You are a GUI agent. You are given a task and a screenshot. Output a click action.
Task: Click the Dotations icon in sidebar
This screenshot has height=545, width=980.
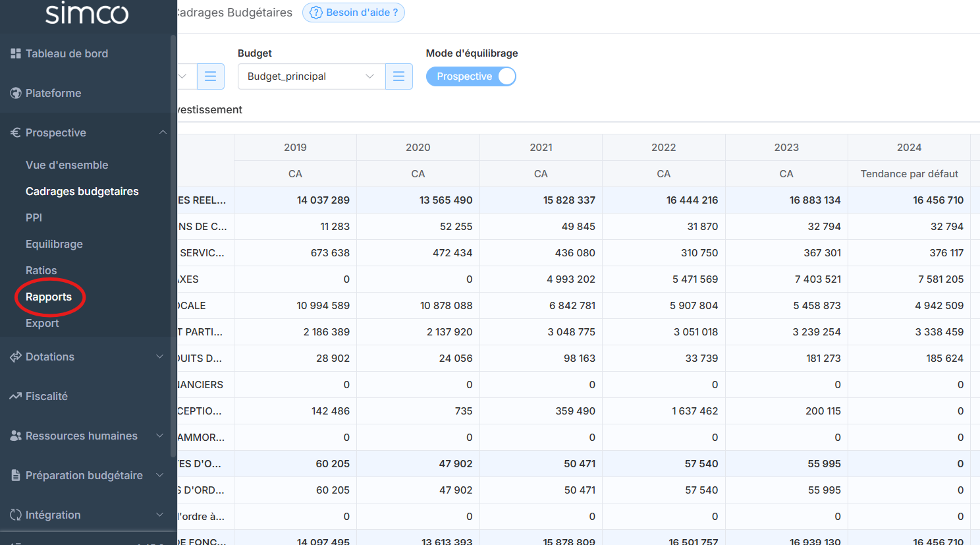point(16,357)
